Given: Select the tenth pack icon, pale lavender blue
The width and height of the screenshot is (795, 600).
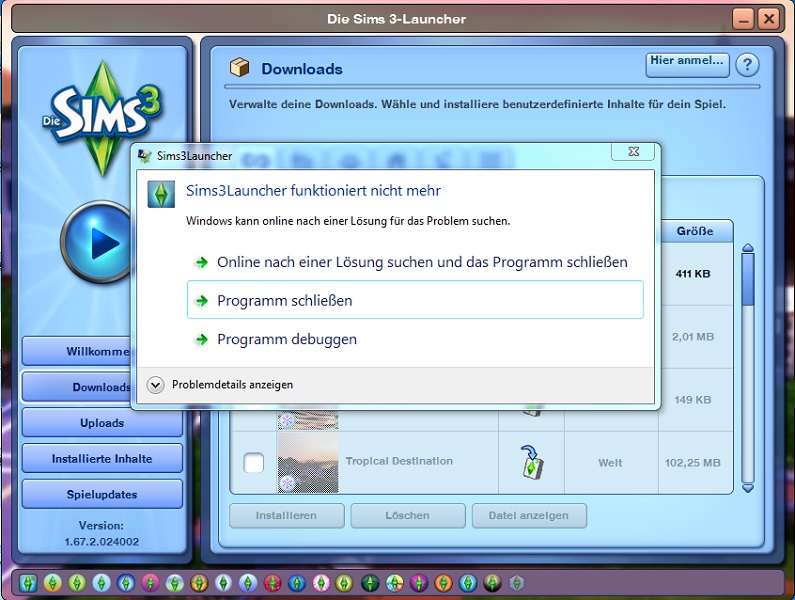Looking at the screenshot, I should [x=248, y=583].
